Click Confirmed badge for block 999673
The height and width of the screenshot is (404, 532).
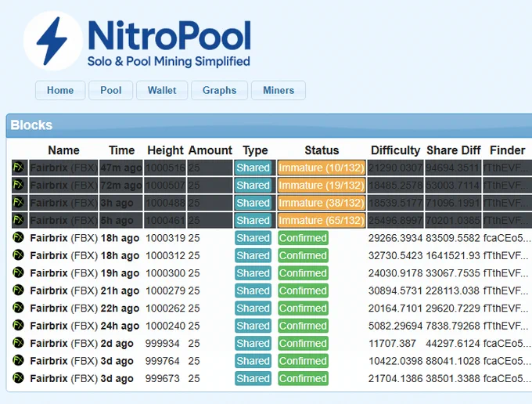(x=303, y=378)
